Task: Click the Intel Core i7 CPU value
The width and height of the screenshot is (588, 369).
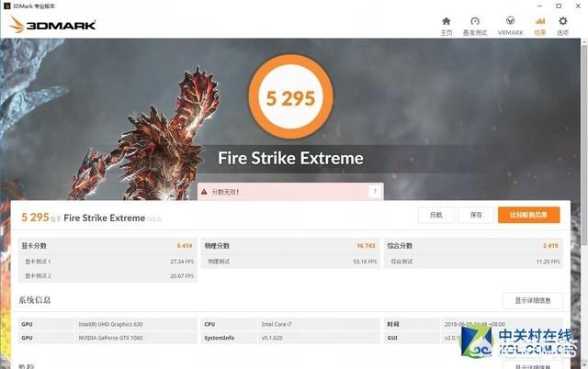Action: (x=277, y=324)
